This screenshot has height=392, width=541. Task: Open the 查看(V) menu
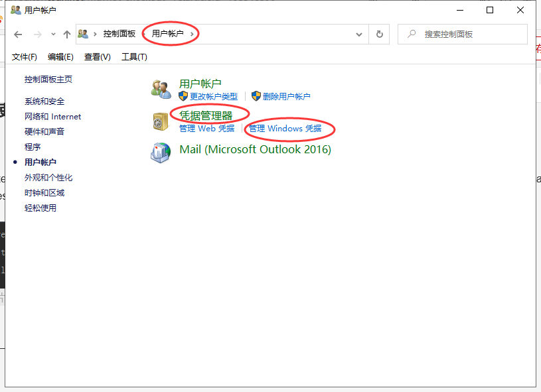[x=97, y=56]
